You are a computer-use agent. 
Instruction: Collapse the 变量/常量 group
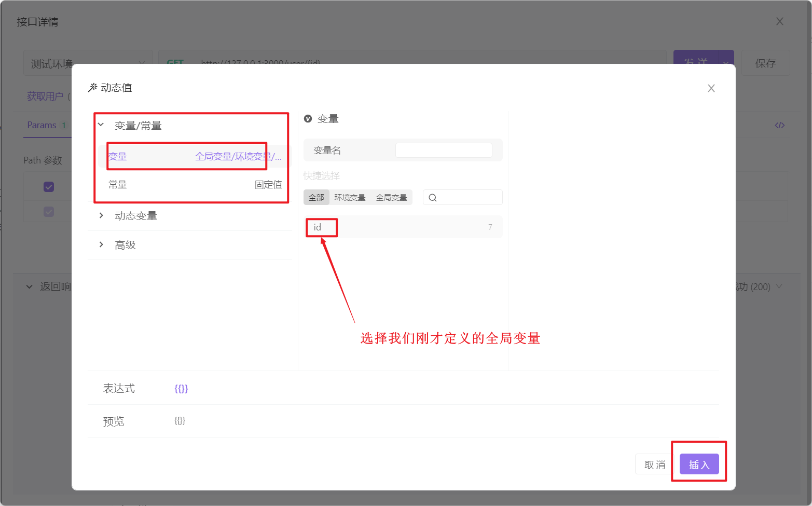(101, 125)
